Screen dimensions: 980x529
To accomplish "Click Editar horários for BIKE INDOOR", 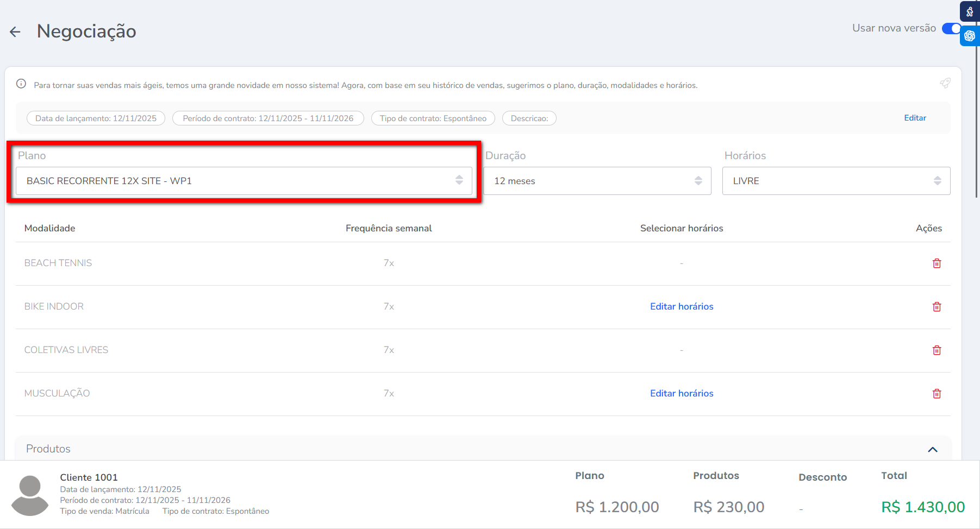I will coord(682,306).
